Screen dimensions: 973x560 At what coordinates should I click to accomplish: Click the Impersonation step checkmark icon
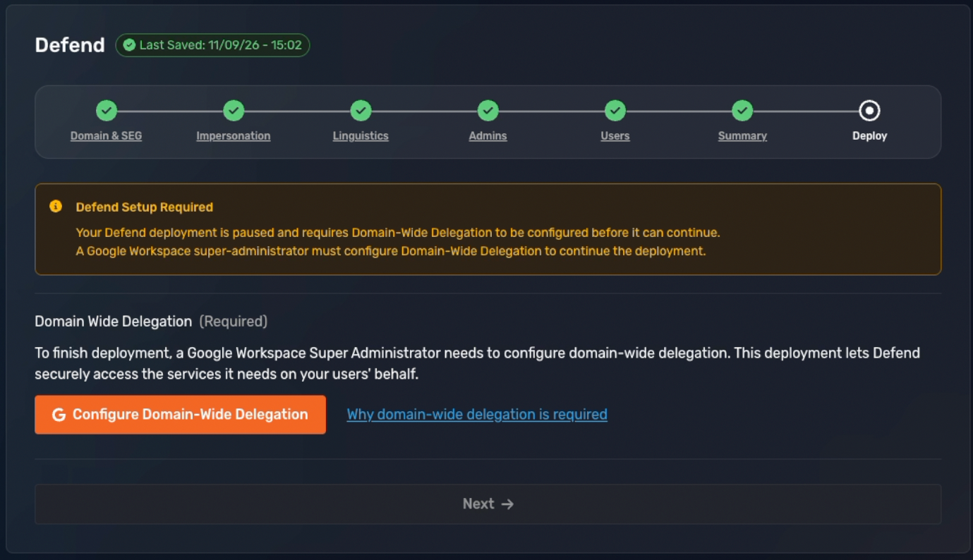tap(234, 111)
